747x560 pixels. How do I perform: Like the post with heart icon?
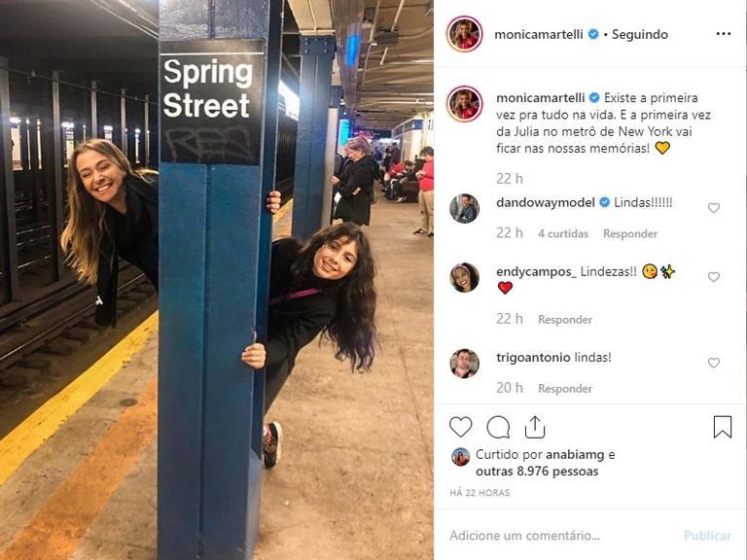(460, 427)
